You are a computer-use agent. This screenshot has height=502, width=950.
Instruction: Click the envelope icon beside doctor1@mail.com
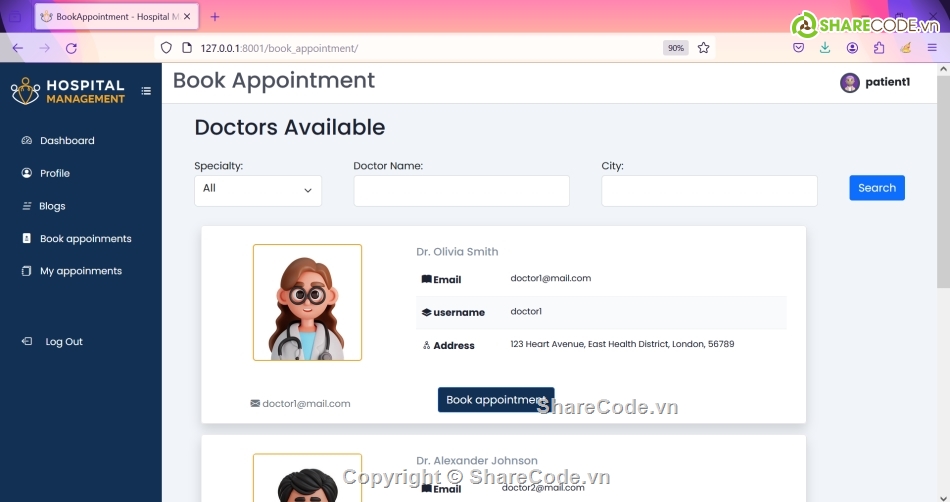[x=255, y=403]
